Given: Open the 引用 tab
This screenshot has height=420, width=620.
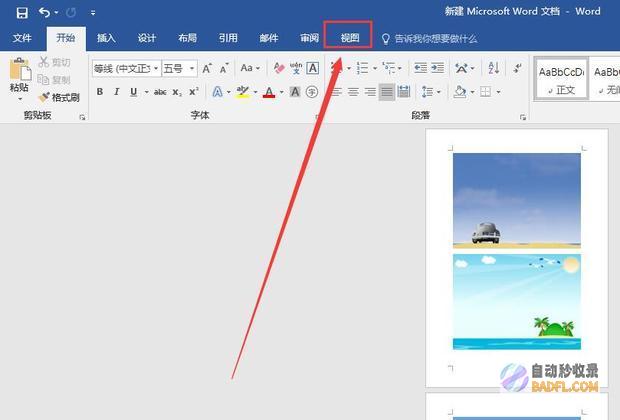Looking at the screenshot, I should (x=228, y=38).
